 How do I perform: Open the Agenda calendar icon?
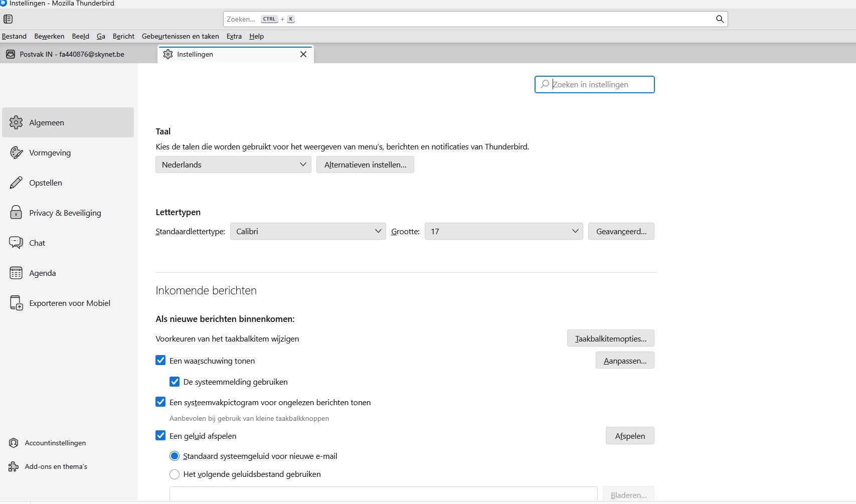[x=16, y=273]
